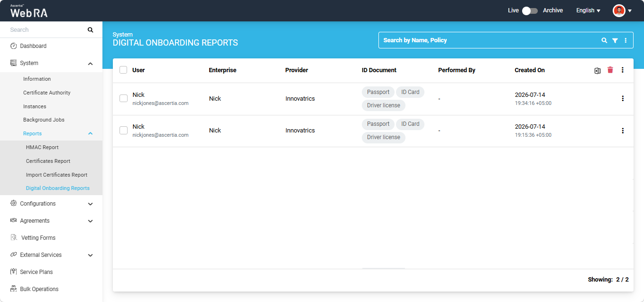Tick the select-all checkbox in header

(x=123, y=70)
